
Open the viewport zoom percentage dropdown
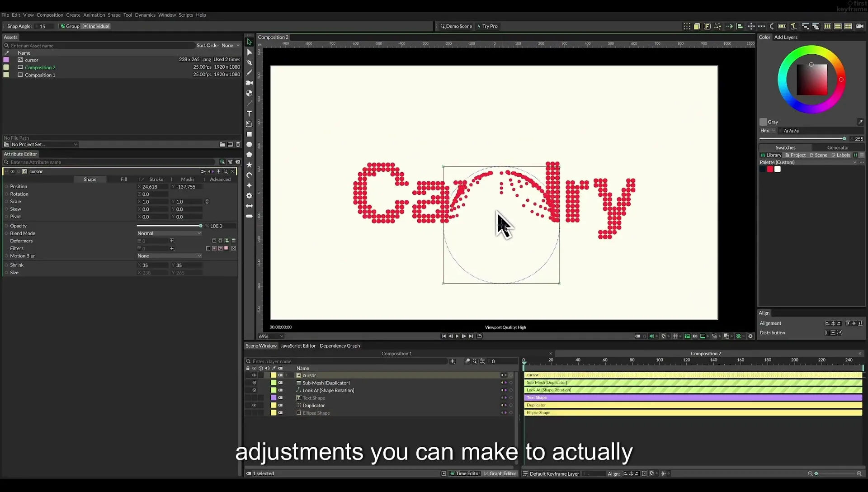[271, 337]
